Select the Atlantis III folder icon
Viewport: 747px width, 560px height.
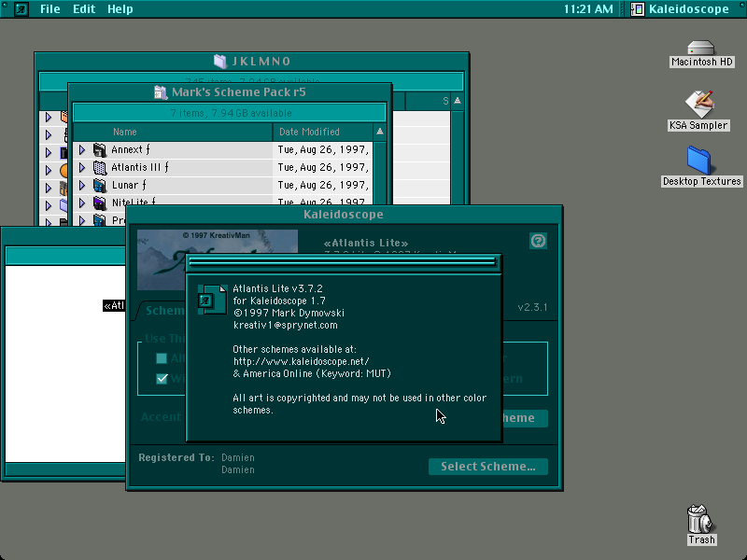click(100, 168)
